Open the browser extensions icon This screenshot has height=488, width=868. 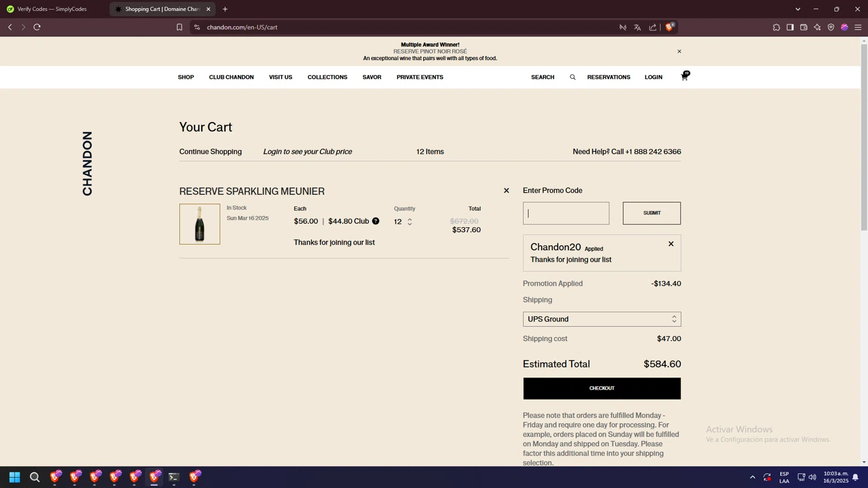tap(776, 27)
